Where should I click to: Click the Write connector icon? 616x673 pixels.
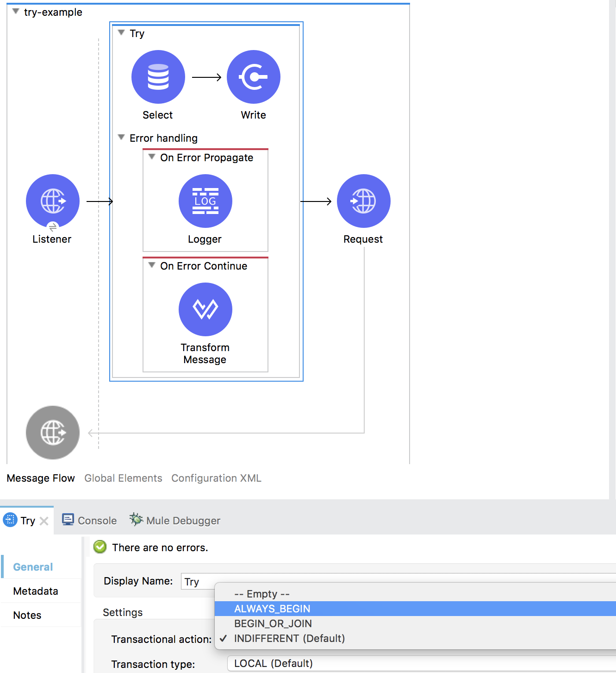(253, 77)
